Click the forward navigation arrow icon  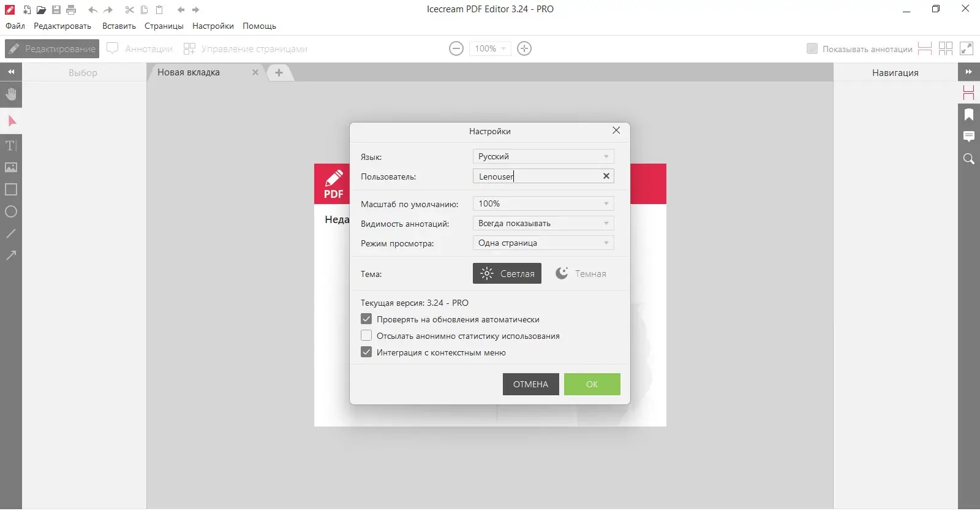pyautogui.click(x=196, y=10)
